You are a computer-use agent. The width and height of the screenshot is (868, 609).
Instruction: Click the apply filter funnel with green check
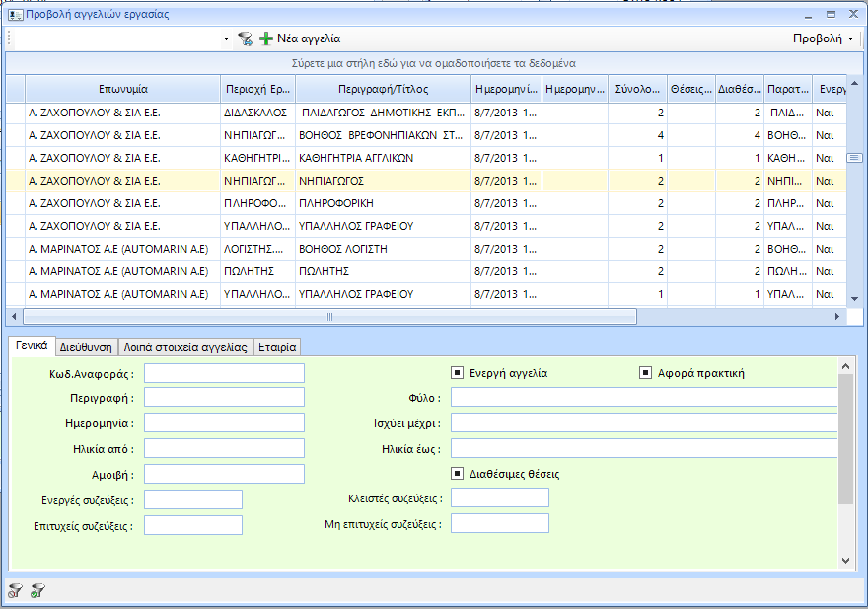point(36,591)
